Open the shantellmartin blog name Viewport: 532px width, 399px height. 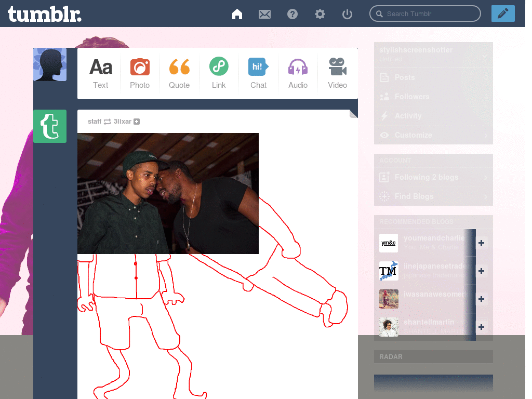[x=429, y=322]
